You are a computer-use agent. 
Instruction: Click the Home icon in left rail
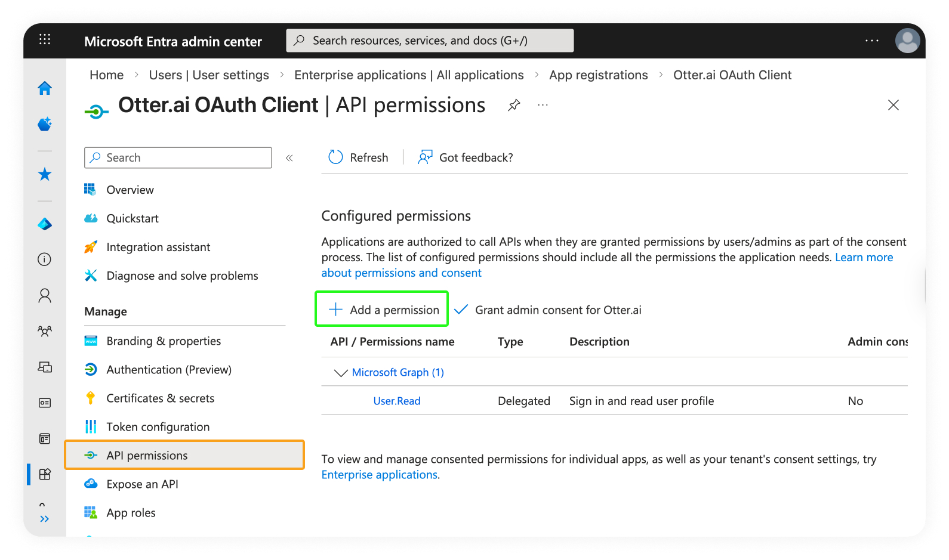pos(45,88)
